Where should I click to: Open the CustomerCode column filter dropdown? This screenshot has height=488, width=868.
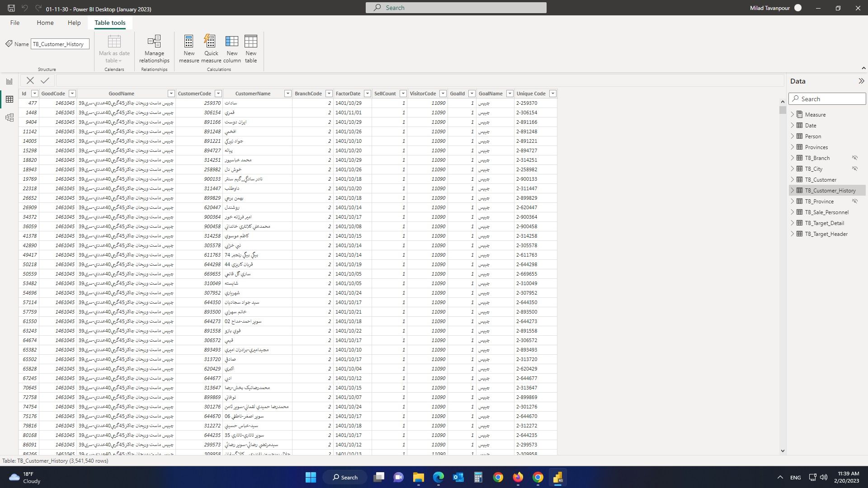(x=218, y=94)
